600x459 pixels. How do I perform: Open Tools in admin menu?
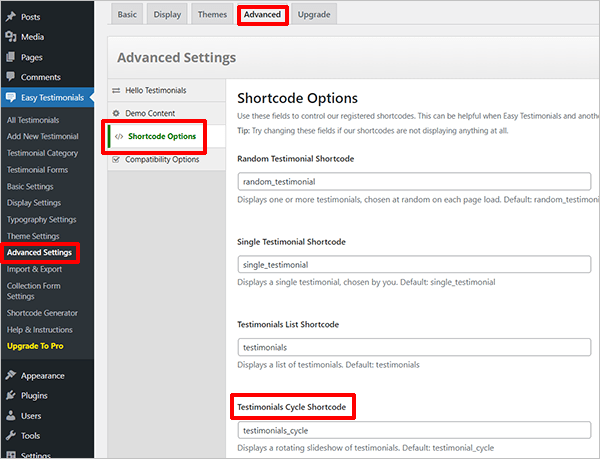[31, 436]
